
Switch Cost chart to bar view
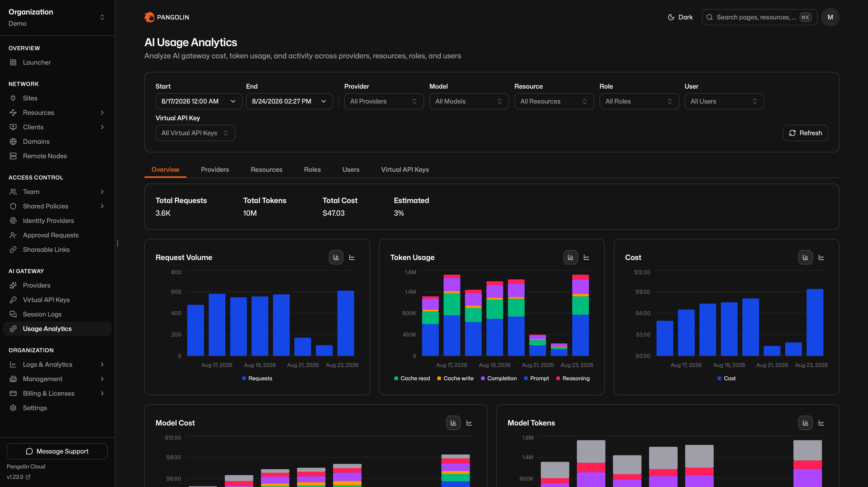click(x=805, y=257)
